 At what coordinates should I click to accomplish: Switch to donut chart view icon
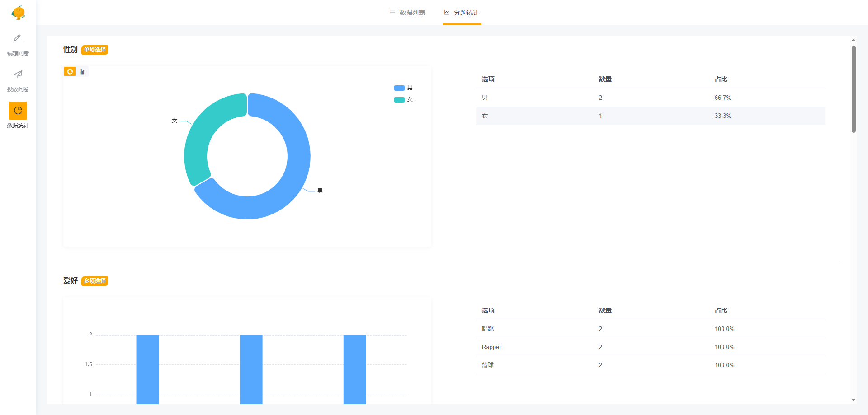[70, 71]
